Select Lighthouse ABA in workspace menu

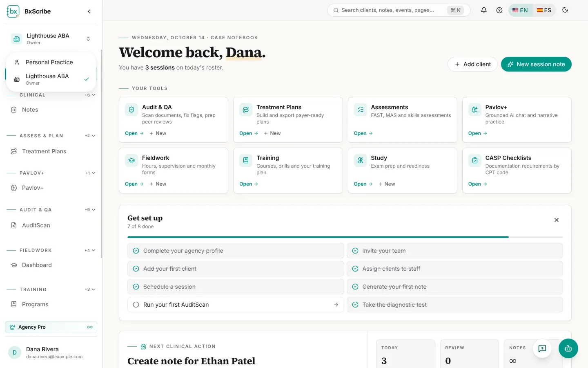click(x=51, y=79)
